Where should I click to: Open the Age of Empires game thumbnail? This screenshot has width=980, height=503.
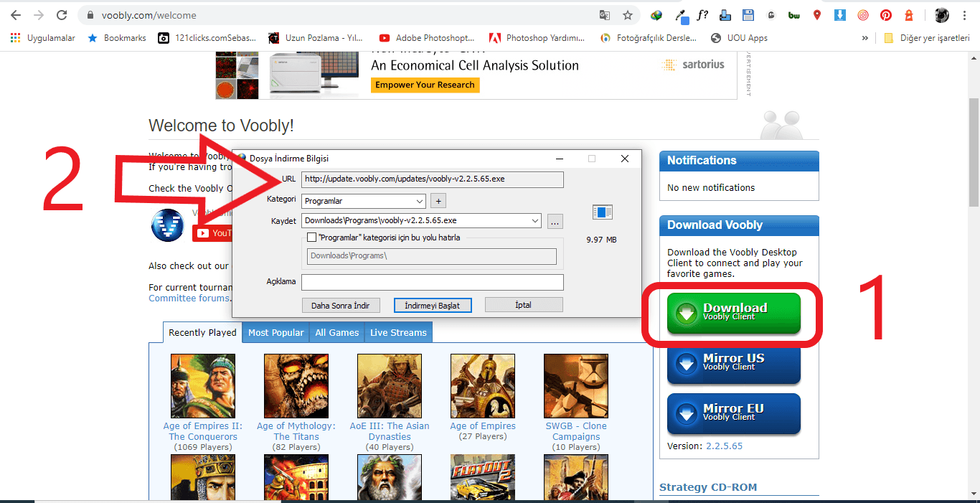[x=483, y=386]
